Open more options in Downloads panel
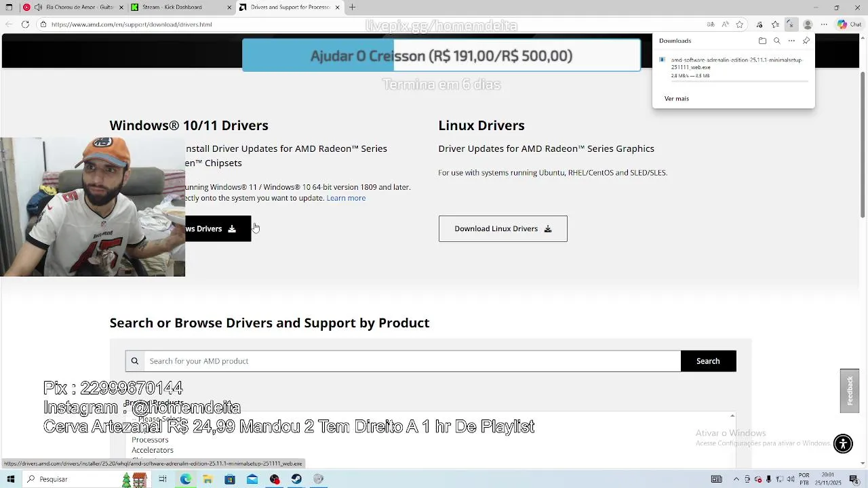 point(791,41)
